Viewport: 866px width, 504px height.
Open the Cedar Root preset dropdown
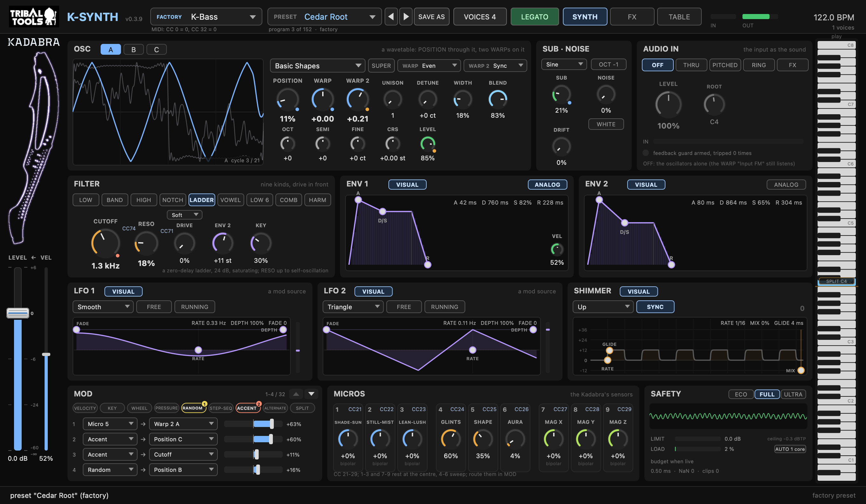tap(324, 17)
